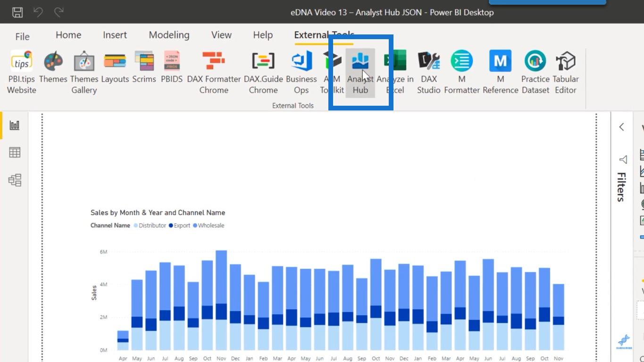Click the tallest Nov column in chart

(x=221, y=300)
